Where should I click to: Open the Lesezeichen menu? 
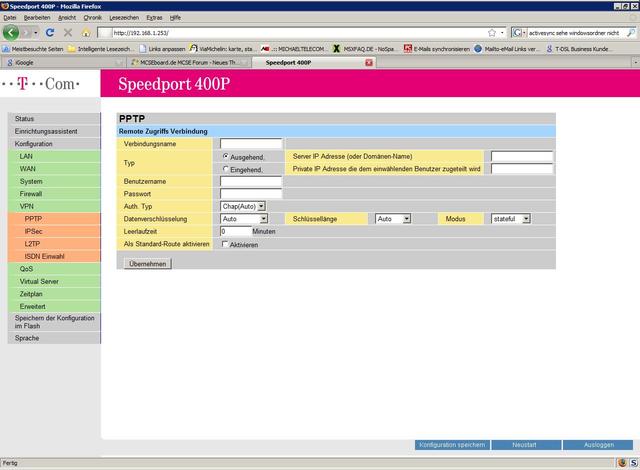[x=124, y=18]
